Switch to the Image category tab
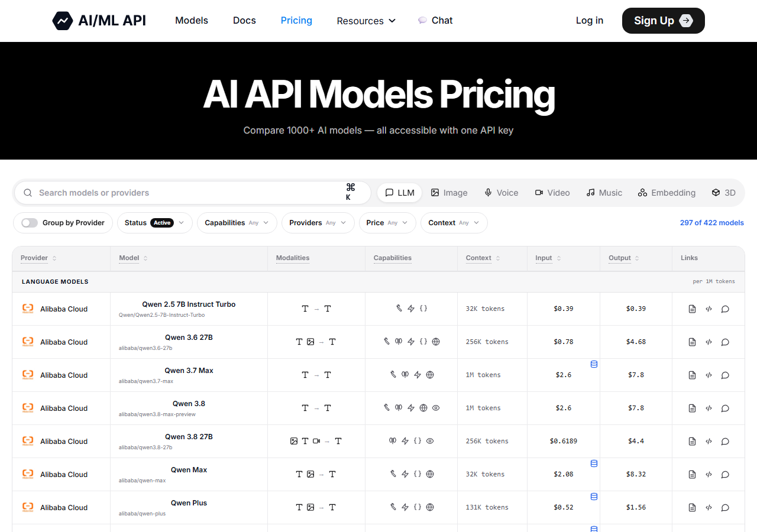Image resolution: width=757 pixels, height=532 pixels. [x=449, y=193]
